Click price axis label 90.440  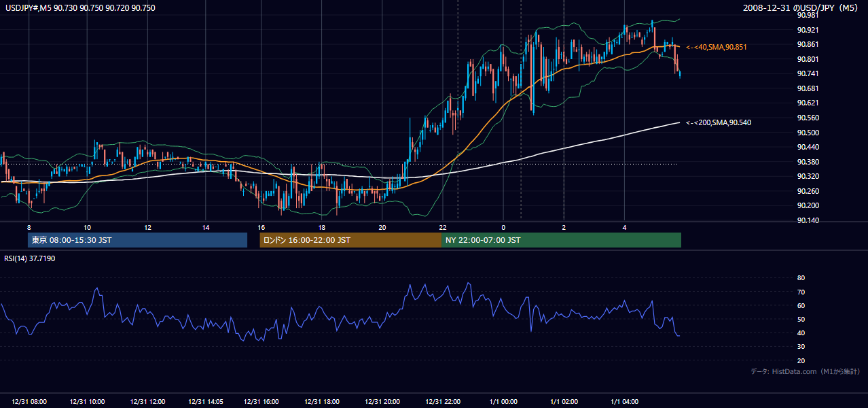pos(808,147)
